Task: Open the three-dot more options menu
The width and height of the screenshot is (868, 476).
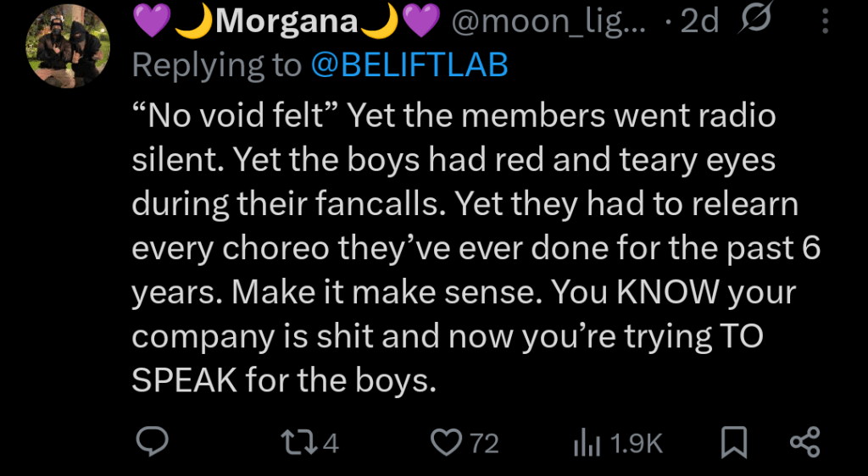Action: click(x=826, y=21)
